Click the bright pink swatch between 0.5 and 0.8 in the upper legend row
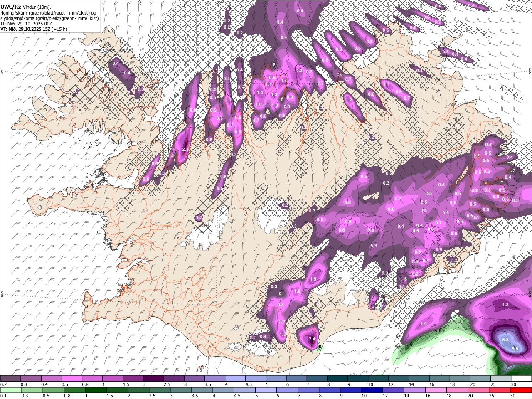 71,379
